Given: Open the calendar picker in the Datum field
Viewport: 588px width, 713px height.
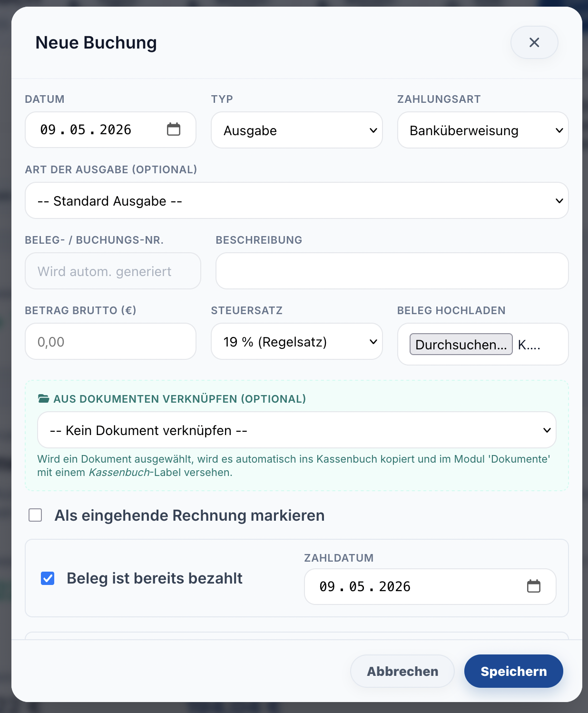Looking at the screenshot, I should click(174, 129).
